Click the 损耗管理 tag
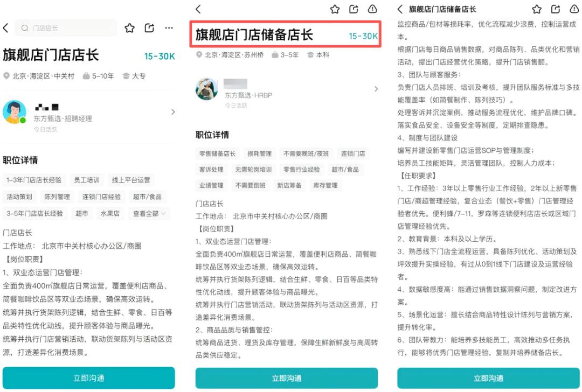 259,153
